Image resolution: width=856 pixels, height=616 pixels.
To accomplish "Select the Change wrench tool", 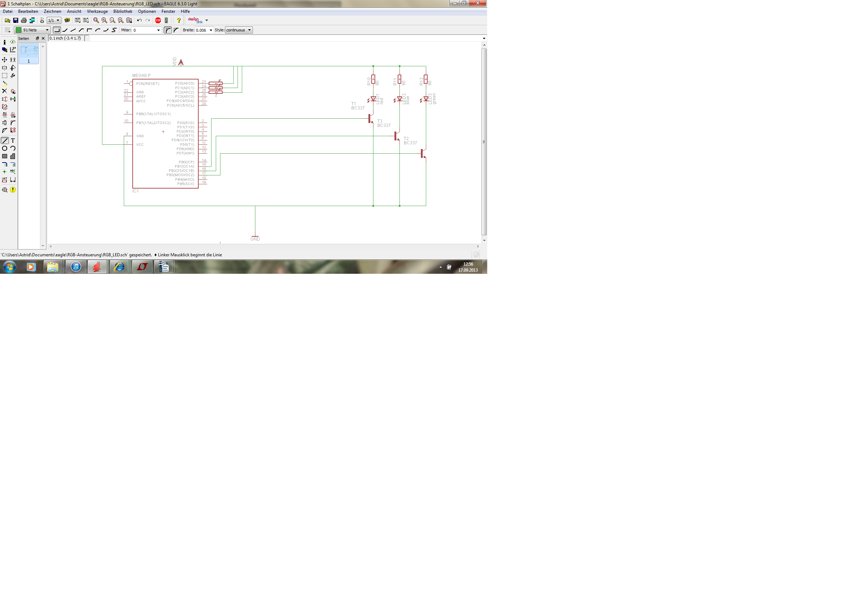I will click(13, 76).
